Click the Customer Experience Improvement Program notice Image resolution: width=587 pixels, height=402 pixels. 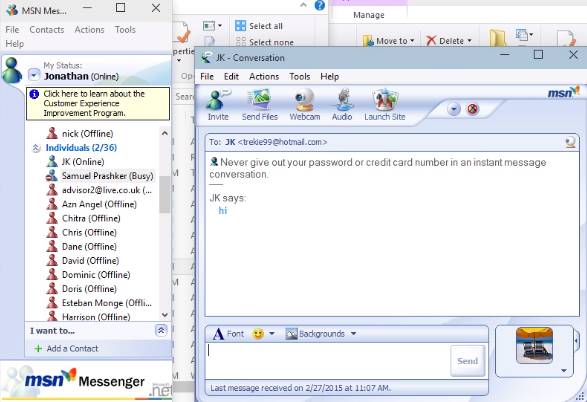click(98, 104)
